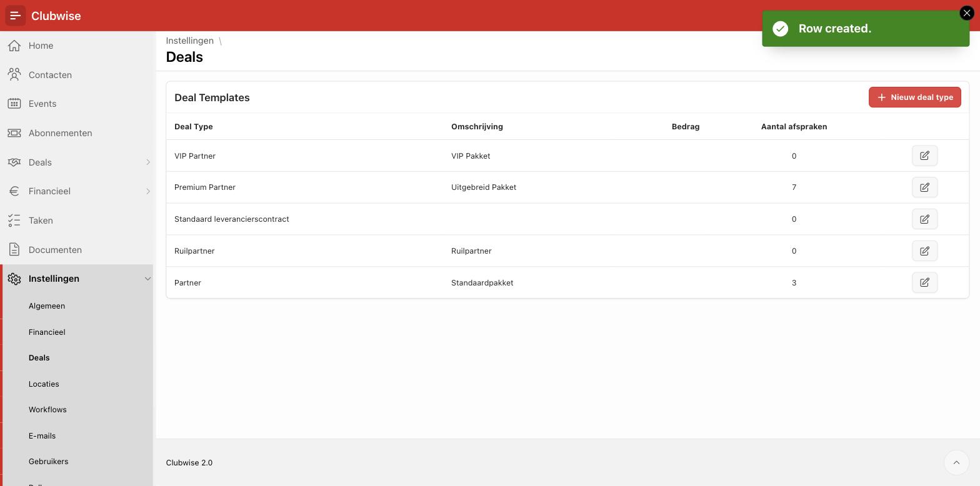
Task: Click the VIP Pakket description cell
Action: click(471, 156)
